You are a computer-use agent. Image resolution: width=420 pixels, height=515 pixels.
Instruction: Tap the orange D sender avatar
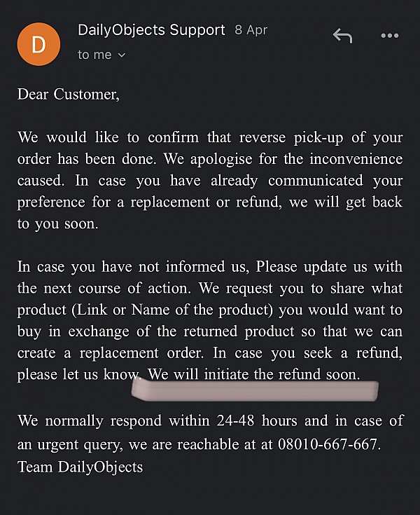(38, 43)
